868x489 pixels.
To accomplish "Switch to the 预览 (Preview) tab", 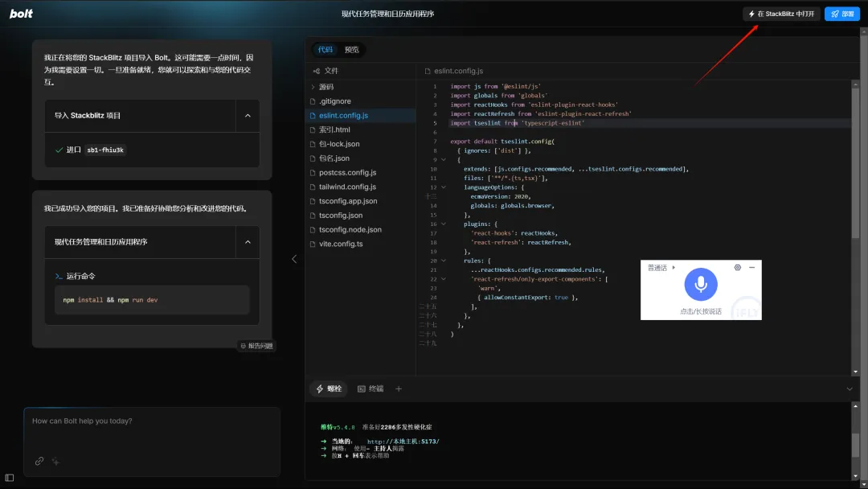I will 351,49.
